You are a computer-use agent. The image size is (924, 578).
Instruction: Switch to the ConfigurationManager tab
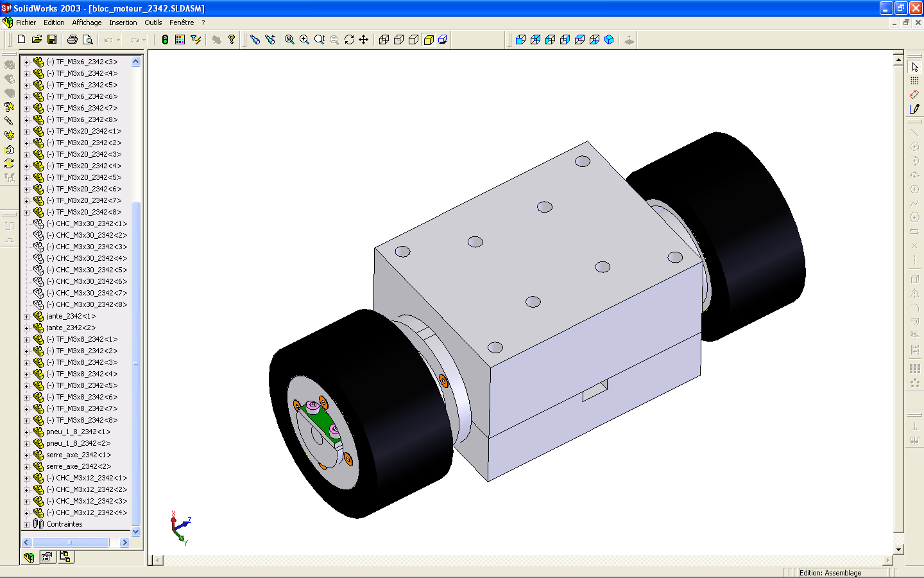65,557
